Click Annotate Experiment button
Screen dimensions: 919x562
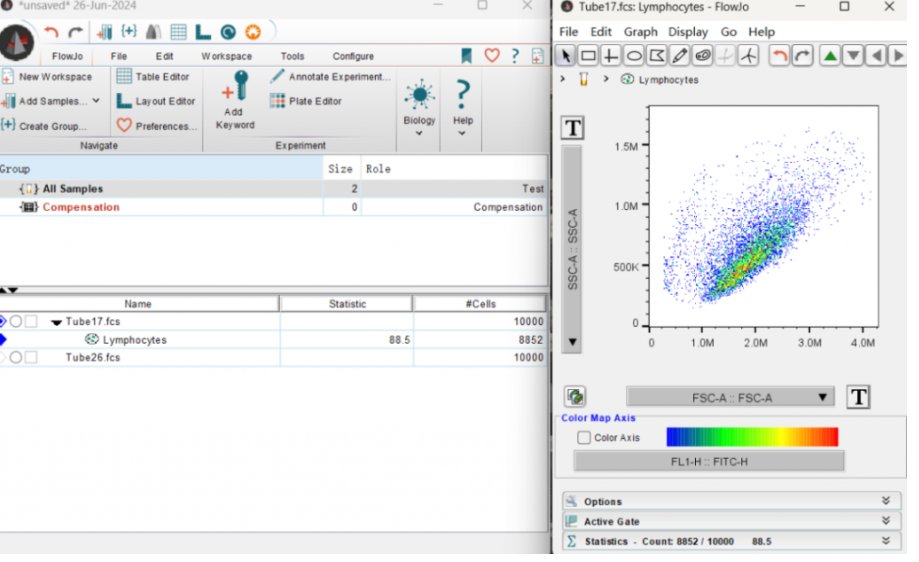[330, 77]
